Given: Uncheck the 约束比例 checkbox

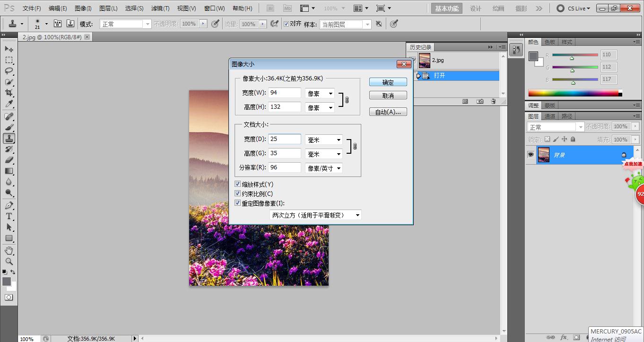Looking at the screenshot, I should pyautogui.click(x=237, y=193).
